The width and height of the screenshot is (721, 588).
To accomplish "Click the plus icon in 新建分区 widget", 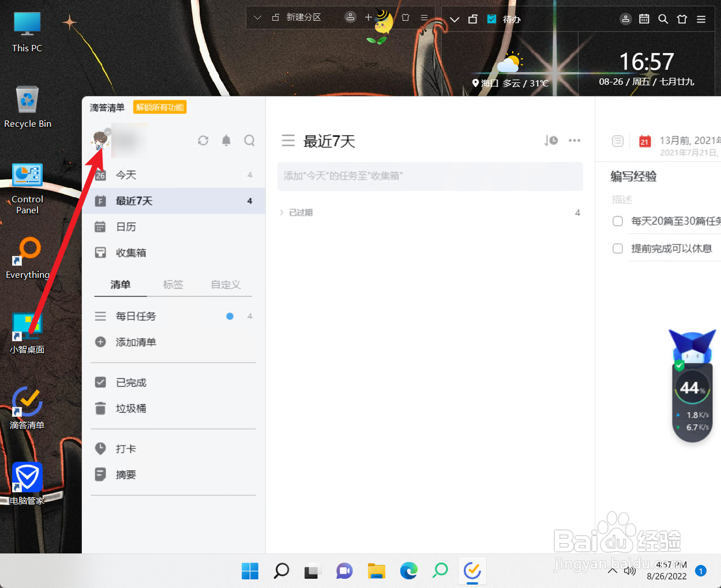I will click(x=368, y=17).
